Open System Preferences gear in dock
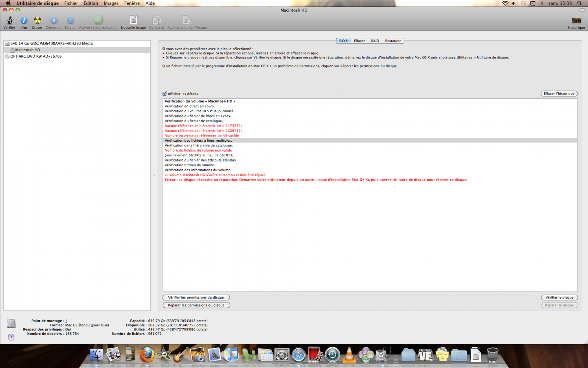The width and height of the screenshot is (588, 368). tap(282, 355)
